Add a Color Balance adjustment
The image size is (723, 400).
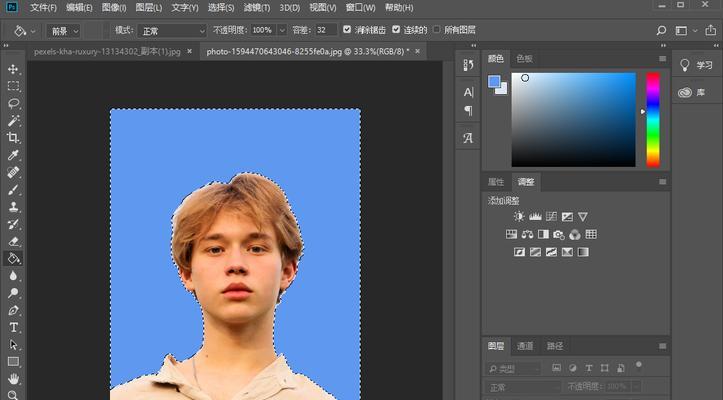tap(527, 234)
